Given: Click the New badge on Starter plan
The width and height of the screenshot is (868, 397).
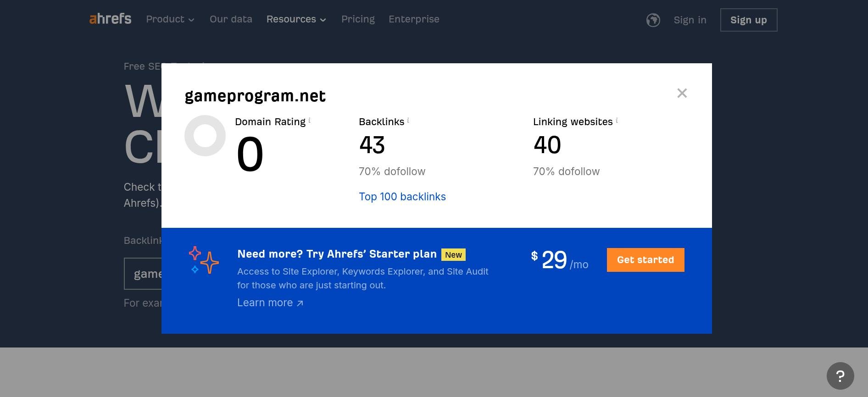Looking at the screenshot, I should click(453, 255).
